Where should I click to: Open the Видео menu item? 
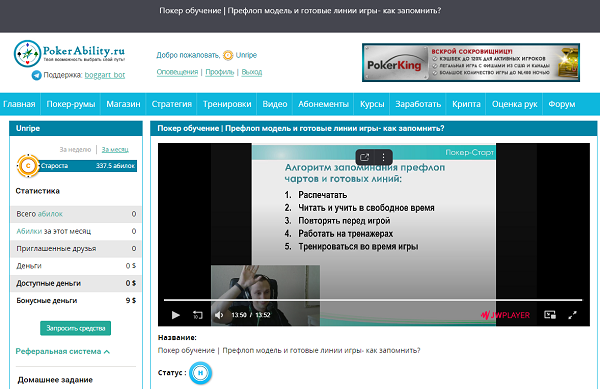click(275, 104)
